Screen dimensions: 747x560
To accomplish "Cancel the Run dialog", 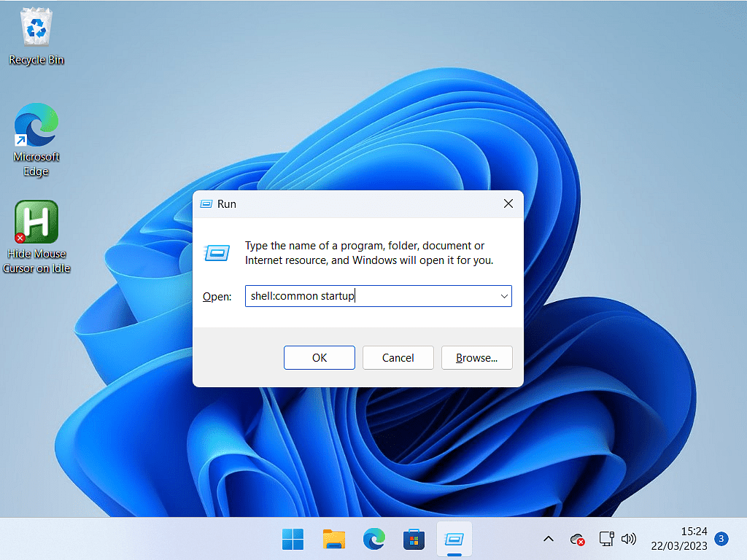I will click(x=398, y=357).
